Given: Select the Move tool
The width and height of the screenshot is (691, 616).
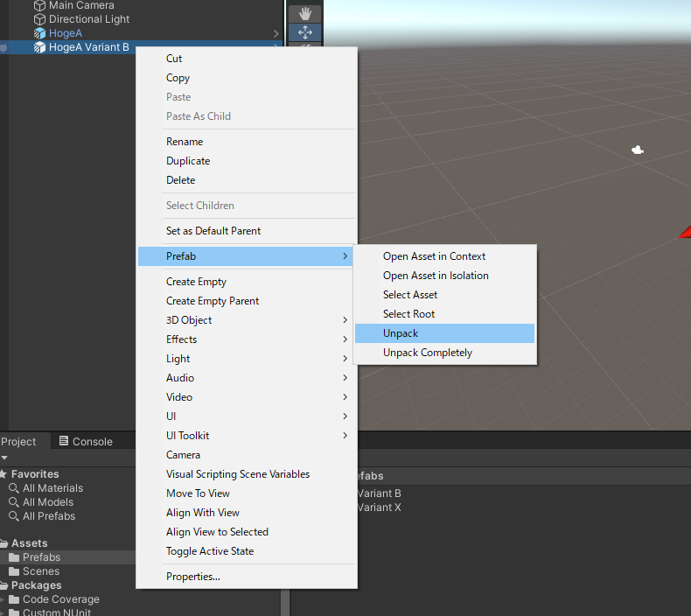Looking at the screenshot, I should point(305,32).
